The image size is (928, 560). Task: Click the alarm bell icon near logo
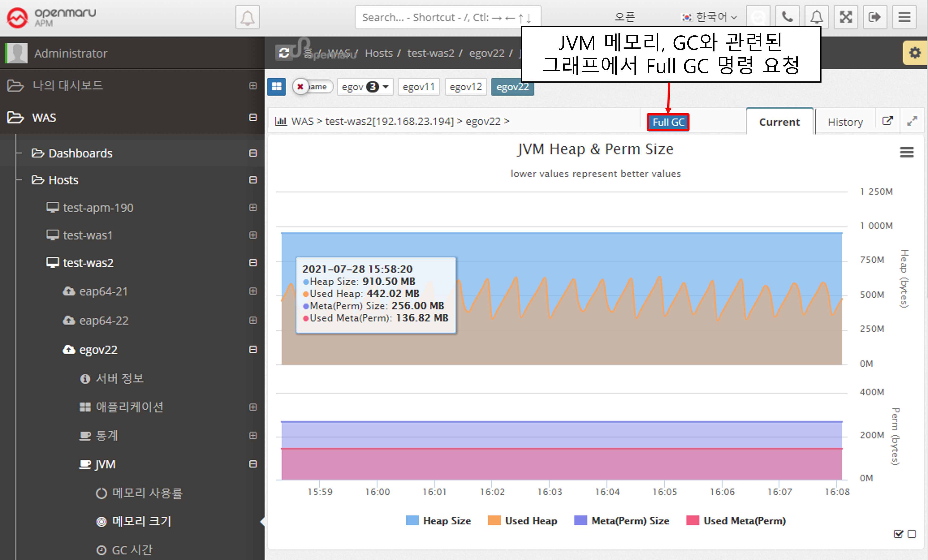(247, 17)
